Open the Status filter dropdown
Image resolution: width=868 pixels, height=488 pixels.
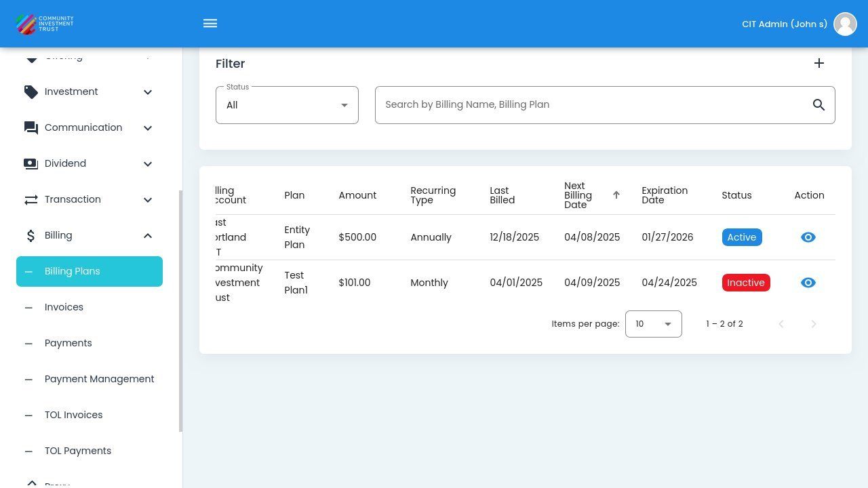(287, 105)
